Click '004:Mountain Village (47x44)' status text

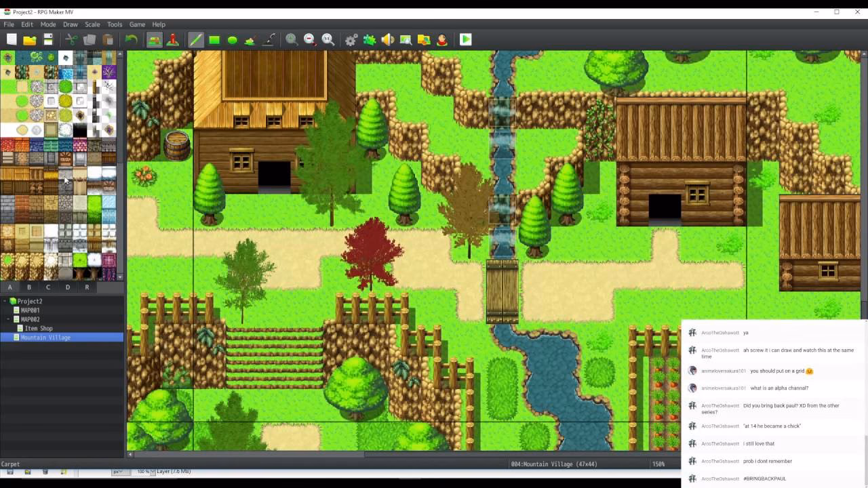coord(554,464)
